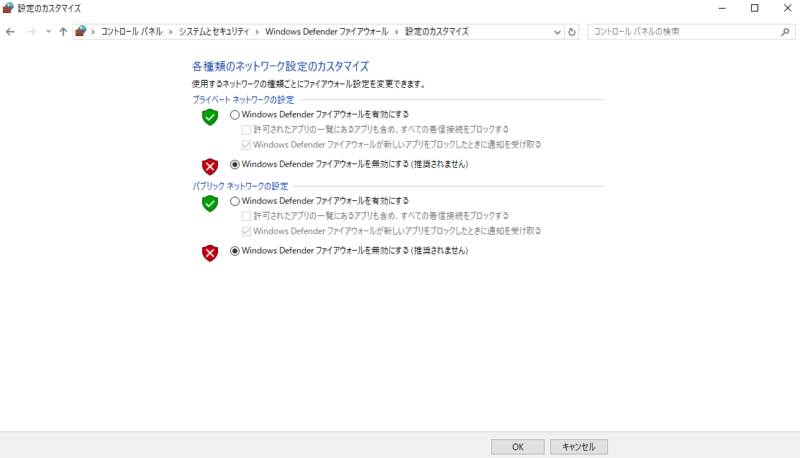Refresh the address bar location
This screenshot has width=800, height=458.
pyautogui.click(x=572, y=32)
